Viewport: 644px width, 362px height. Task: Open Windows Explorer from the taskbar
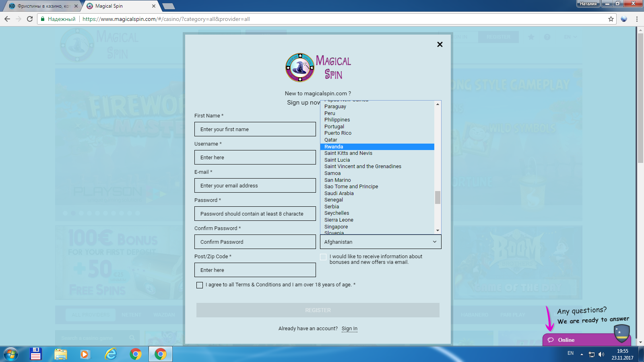click(61, 354)
